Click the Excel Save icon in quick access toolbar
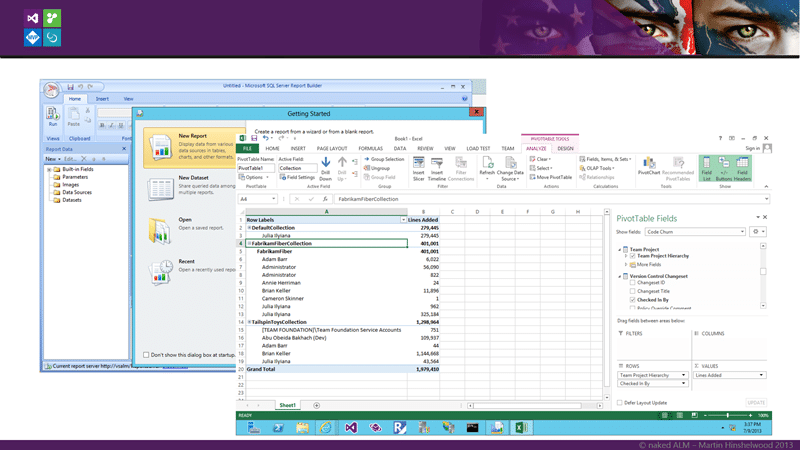Viewport: 800px width, 450px height. tap(254, 138)
